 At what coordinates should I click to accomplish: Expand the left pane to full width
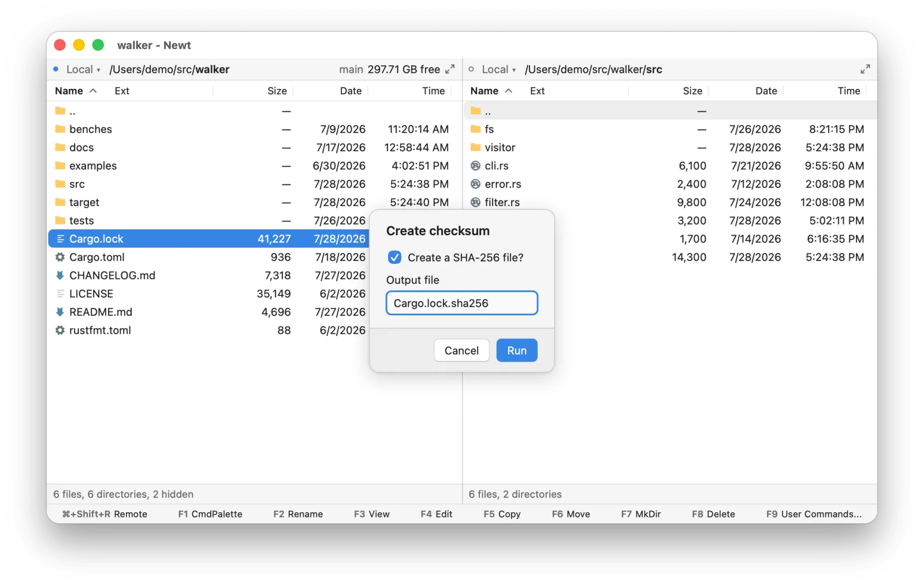click(x=450, y=69)
